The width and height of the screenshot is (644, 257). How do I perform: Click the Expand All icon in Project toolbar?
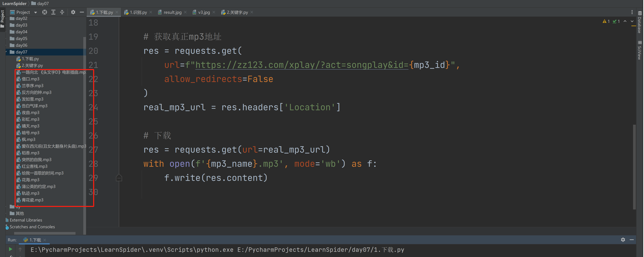click(53, 12)
